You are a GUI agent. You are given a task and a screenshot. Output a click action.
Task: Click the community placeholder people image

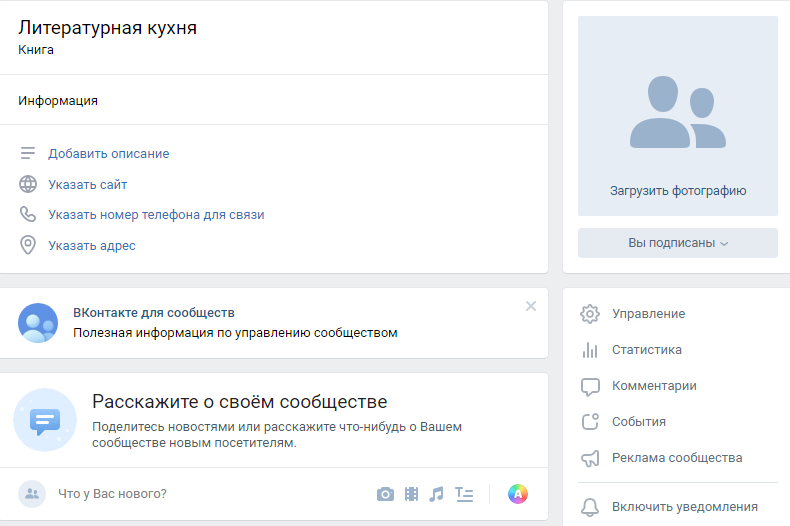coord(678,112)
